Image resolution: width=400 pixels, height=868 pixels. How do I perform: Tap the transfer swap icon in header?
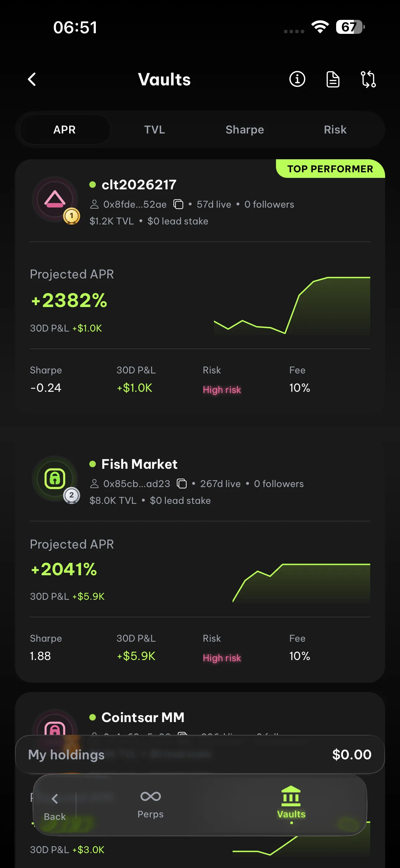(x=368, y=79)
